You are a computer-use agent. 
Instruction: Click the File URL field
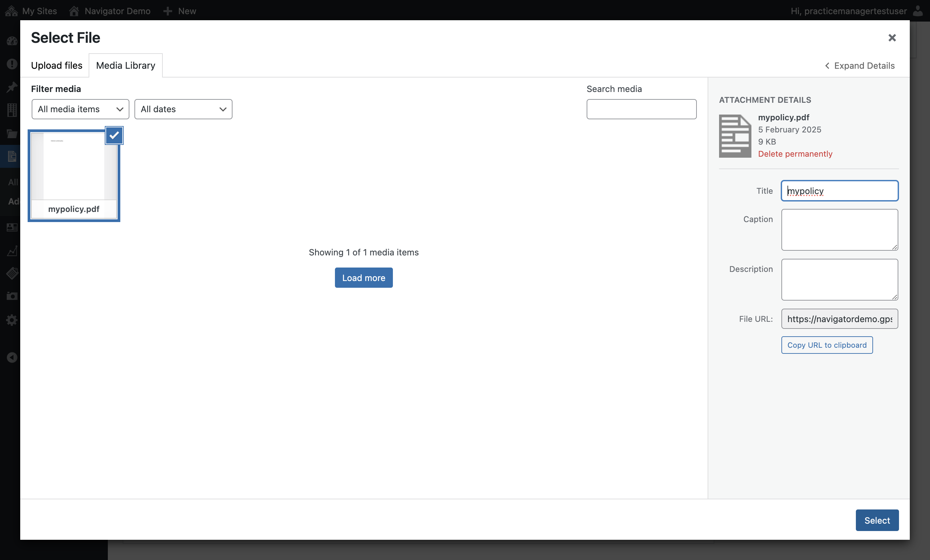pos(839,319)
